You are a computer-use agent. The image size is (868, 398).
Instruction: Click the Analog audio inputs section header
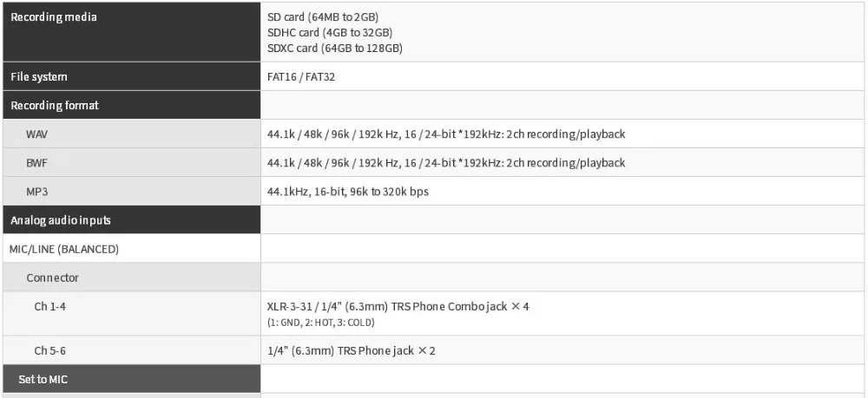pos(132,220)
